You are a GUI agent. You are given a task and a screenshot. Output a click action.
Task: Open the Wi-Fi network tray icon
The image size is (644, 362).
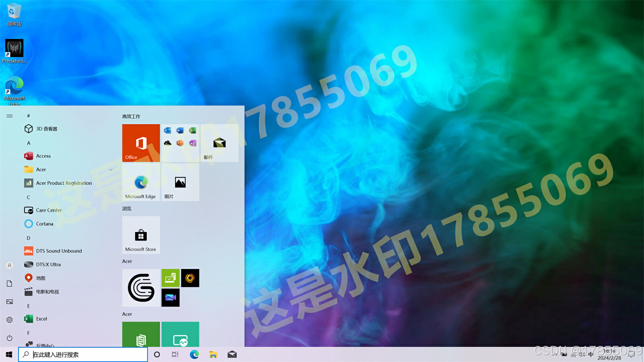coord(573,354)
